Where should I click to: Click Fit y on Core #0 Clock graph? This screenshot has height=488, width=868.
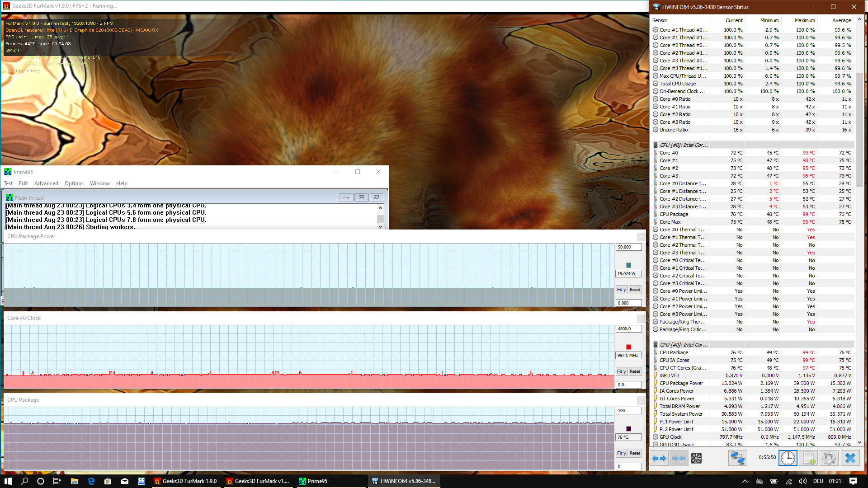pos(622,371)
